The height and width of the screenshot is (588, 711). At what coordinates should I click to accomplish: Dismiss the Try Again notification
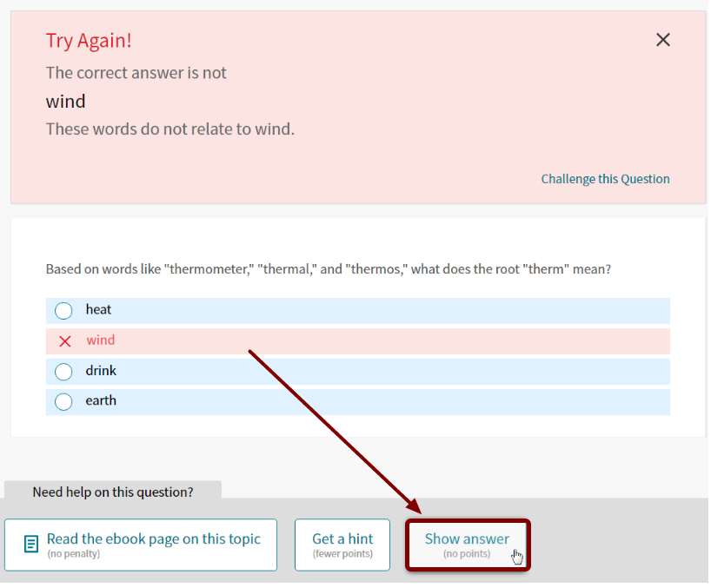tap(662, 39)
